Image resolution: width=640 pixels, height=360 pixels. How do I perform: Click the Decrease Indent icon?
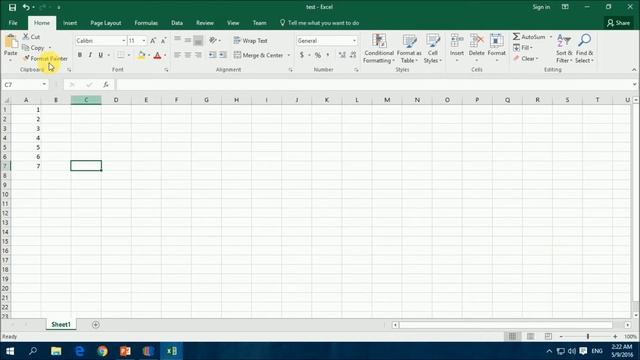[212, 55]
